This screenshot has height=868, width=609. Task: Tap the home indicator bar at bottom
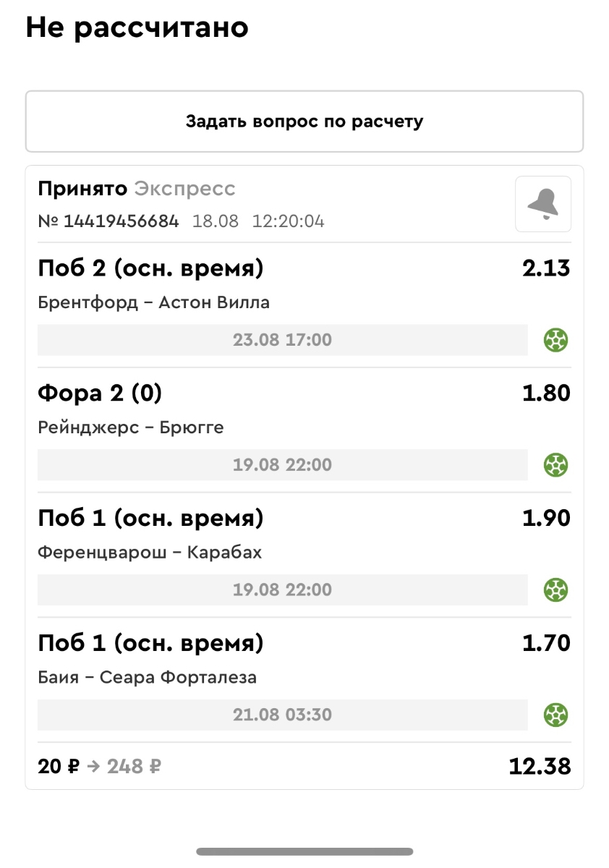point(304,851)
